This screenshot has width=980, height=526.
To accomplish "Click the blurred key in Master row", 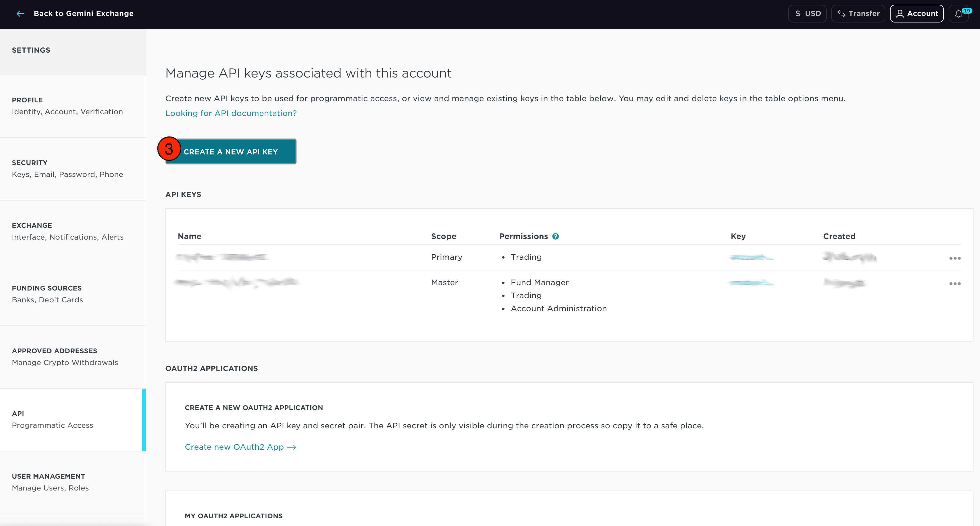I will click(751, 283).
